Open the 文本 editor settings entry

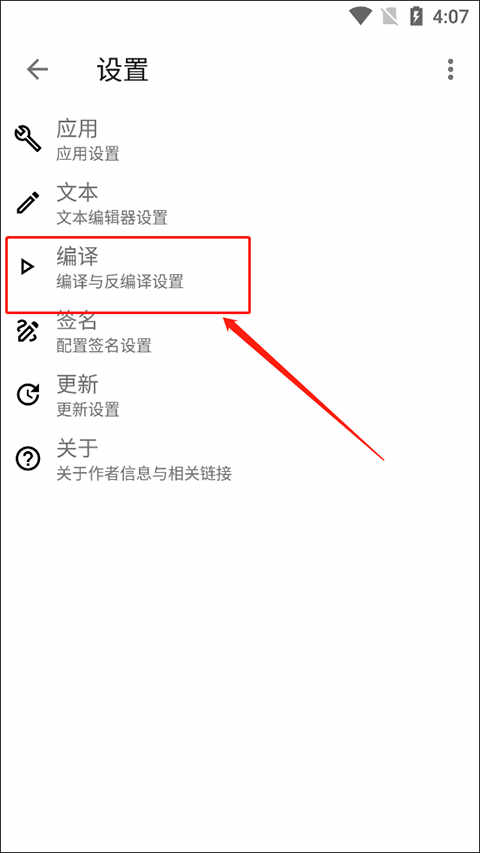click(x=240, y=203)
